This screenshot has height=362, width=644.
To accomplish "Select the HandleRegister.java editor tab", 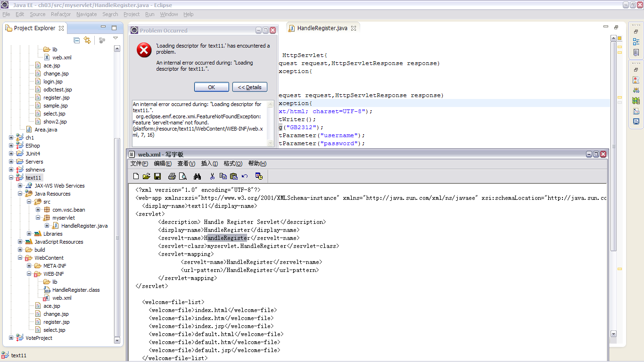I will click(322, 28).
